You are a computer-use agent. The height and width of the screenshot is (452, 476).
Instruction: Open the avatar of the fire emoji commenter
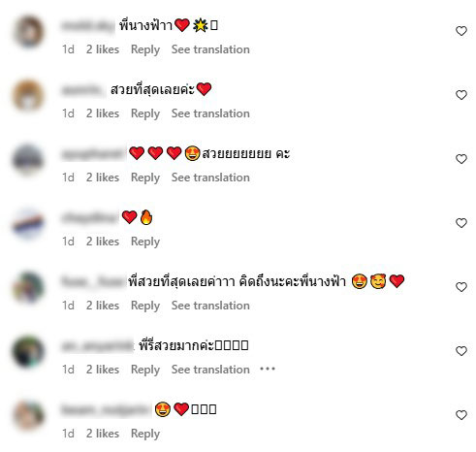coord(28,223)
